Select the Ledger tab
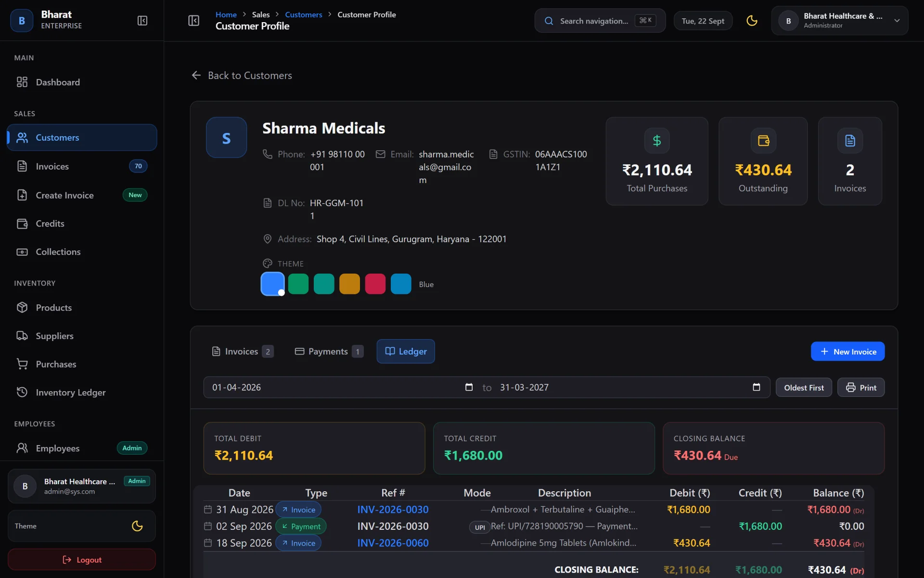Screen dimensions: 924x578 (406, 352)
